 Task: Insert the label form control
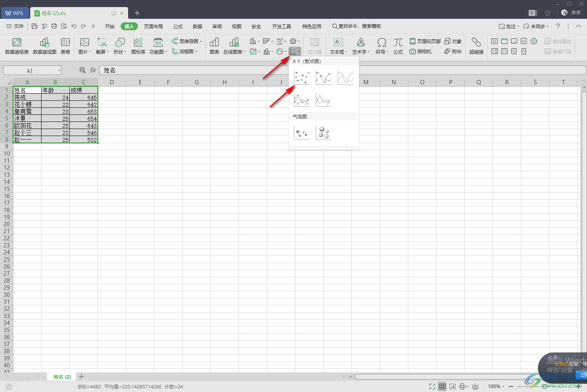(x=495, y=41)
